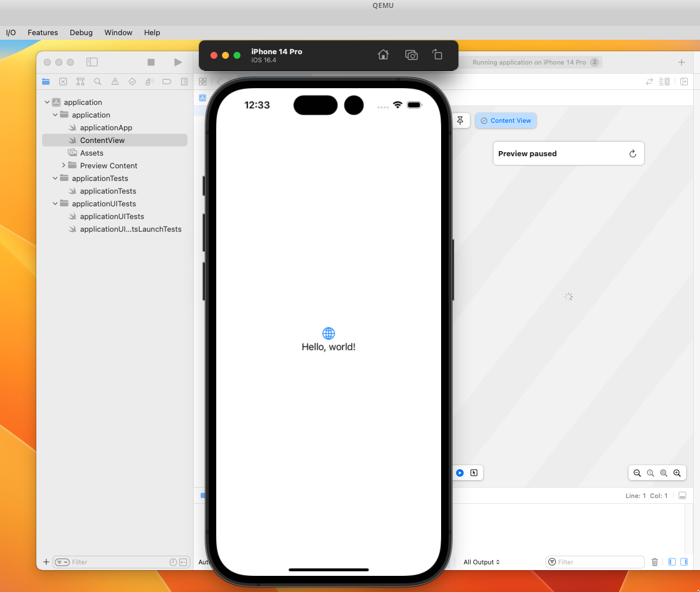Refresh the paused preview
This screenshot has width=700, height=592.
tap(633, 154)
